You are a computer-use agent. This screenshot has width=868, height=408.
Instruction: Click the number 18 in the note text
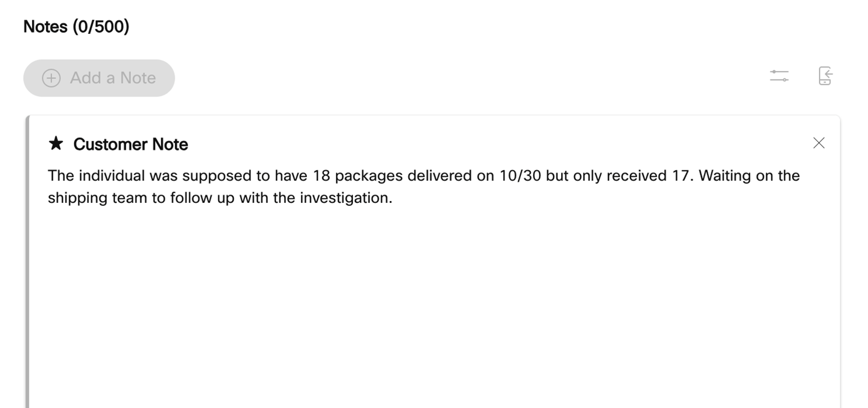[321, 175]
